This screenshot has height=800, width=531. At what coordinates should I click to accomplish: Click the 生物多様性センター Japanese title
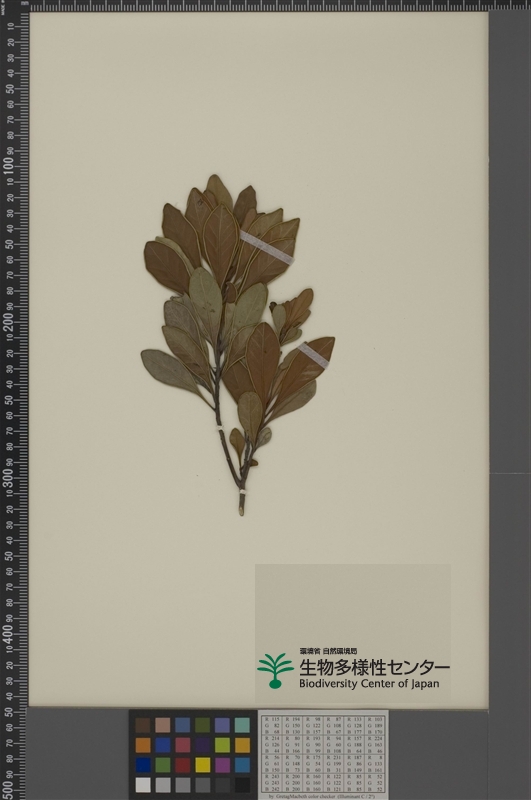click(374, 666)
